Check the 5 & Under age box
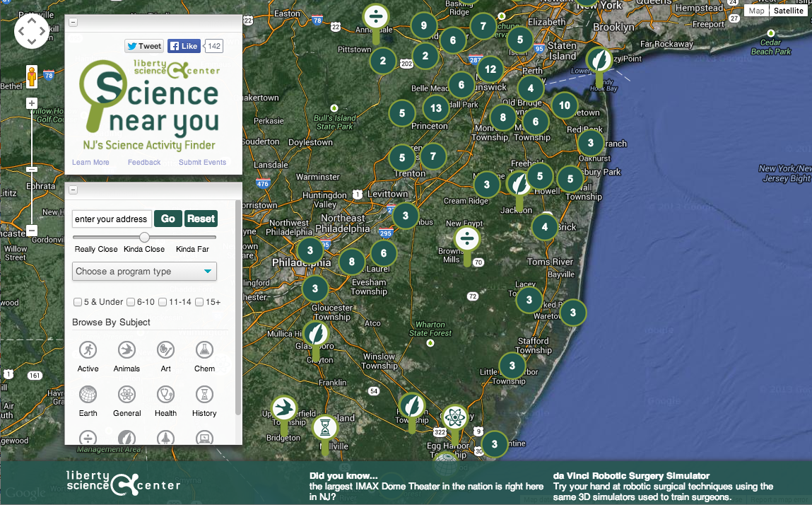812x505 pixels. coord(77,302)
